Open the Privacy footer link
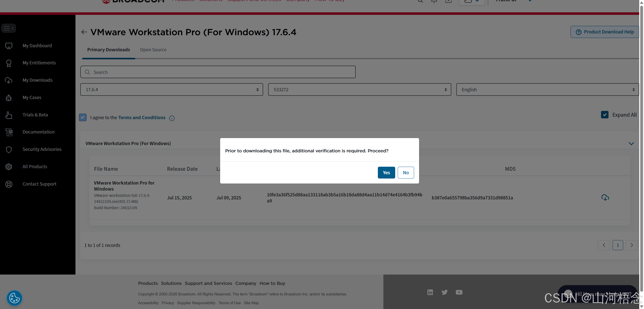The width and height of the screenshot is (644, 309). pos(168,303)
